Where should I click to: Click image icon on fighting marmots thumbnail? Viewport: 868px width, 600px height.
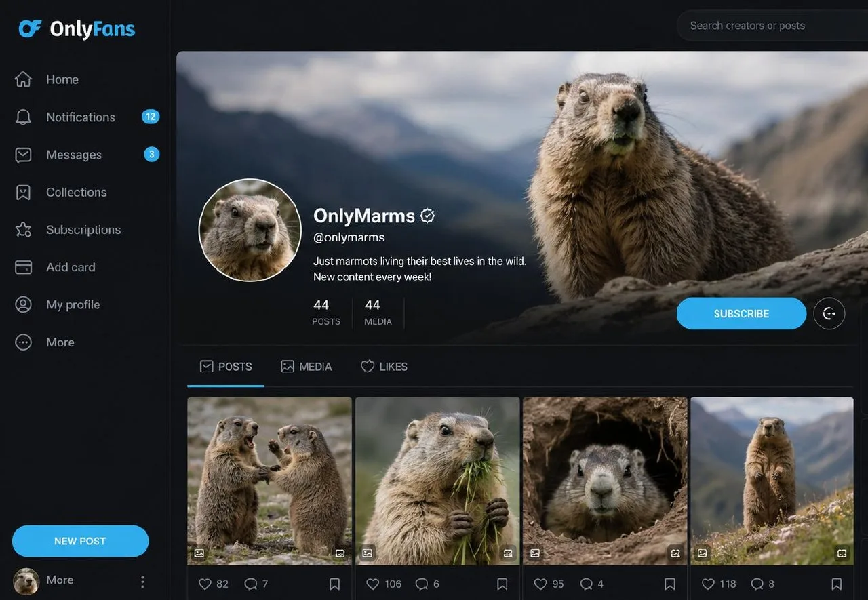tap(199, 553)
